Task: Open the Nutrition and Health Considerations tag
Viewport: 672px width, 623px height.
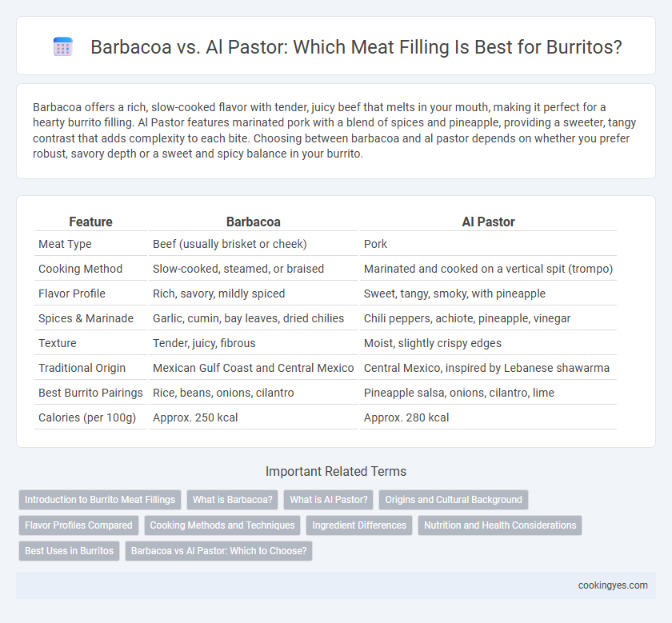Action: tap(500, 525)
